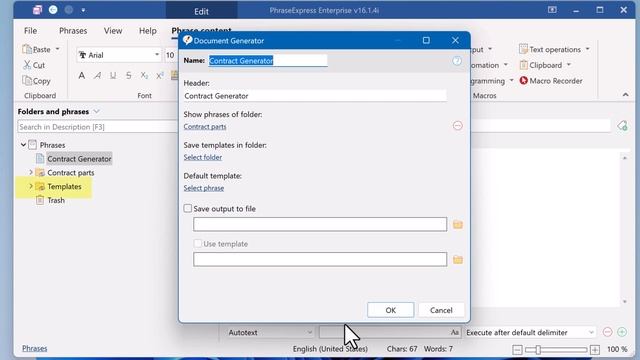Click Cut in the Clipboard group

pos(34,65)
